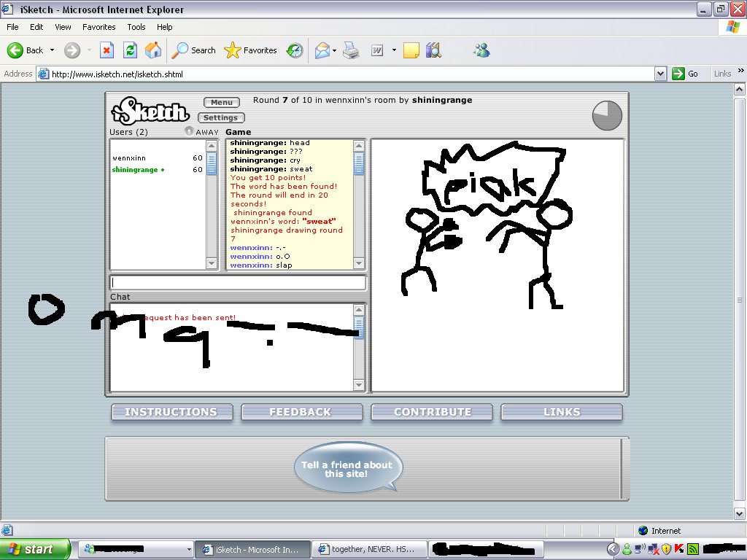Click the CONTRIBUTE button

click(432, 412)
